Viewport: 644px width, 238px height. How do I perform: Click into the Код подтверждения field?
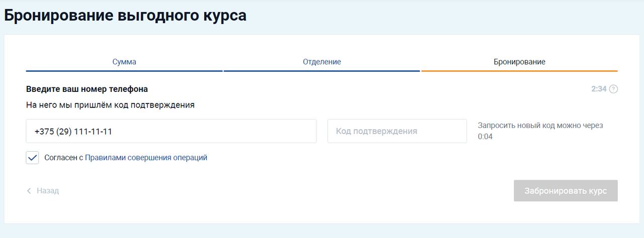point(397,131)
